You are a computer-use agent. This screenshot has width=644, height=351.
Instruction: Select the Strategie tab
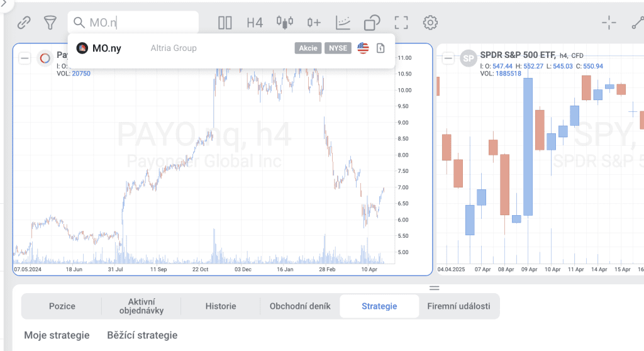tap(379, 306)
